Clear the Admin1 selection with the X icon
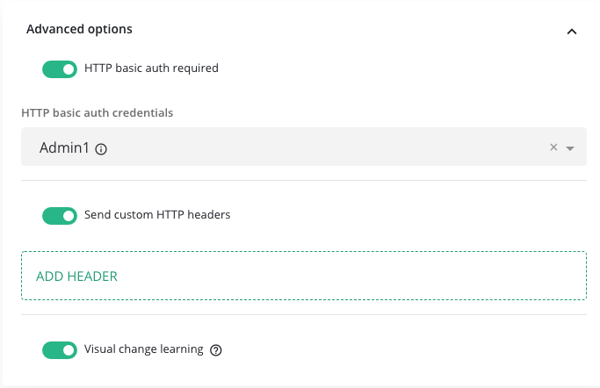 [x=553, y=147]
